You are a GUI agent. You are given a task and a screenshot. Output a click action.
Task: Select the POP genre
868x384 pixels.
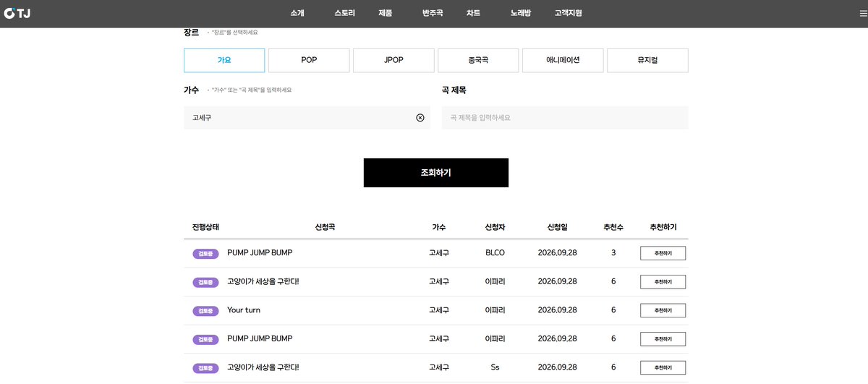point(309,61)
